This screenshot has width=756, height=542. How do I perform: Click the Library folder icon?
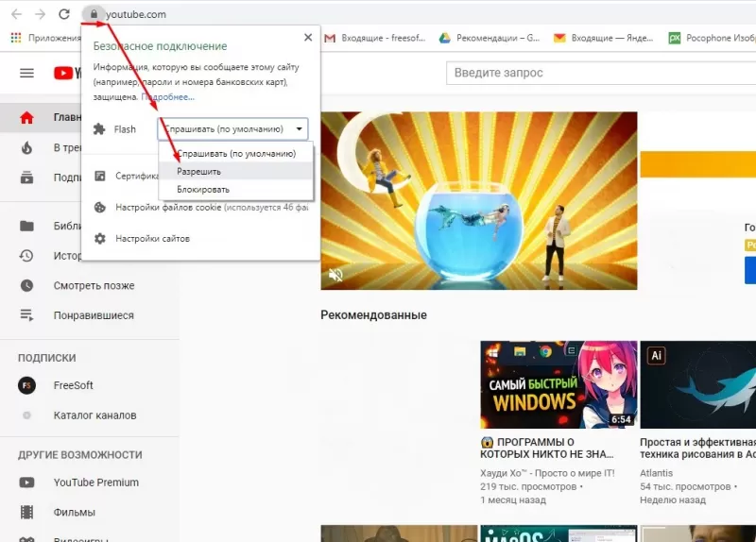(x=27, y=226)
